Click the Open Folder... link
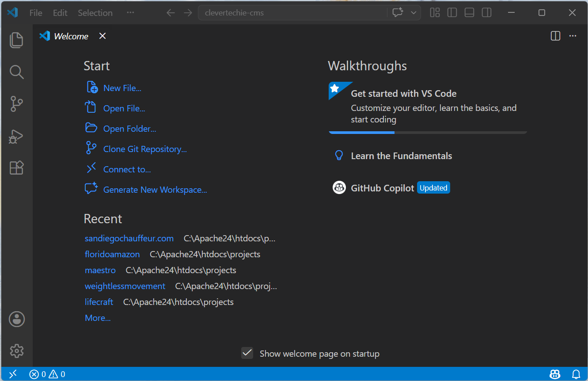This screenshot has height=381, width=588. click(x=130, y=129)
